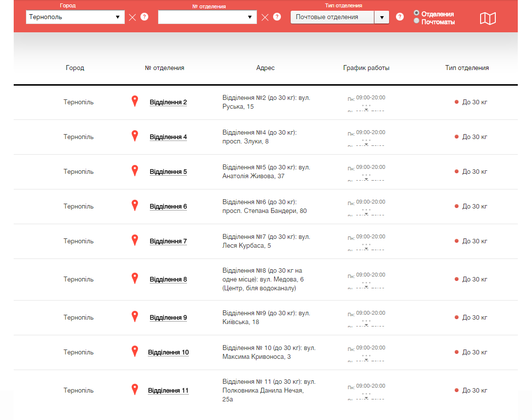Open the map view icon

pyautogui.click(x=487, y=19)
